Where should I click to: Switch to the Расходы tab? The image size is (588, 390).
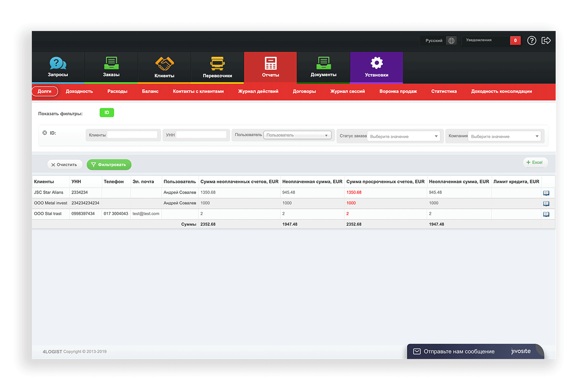(x=117, y=91)
